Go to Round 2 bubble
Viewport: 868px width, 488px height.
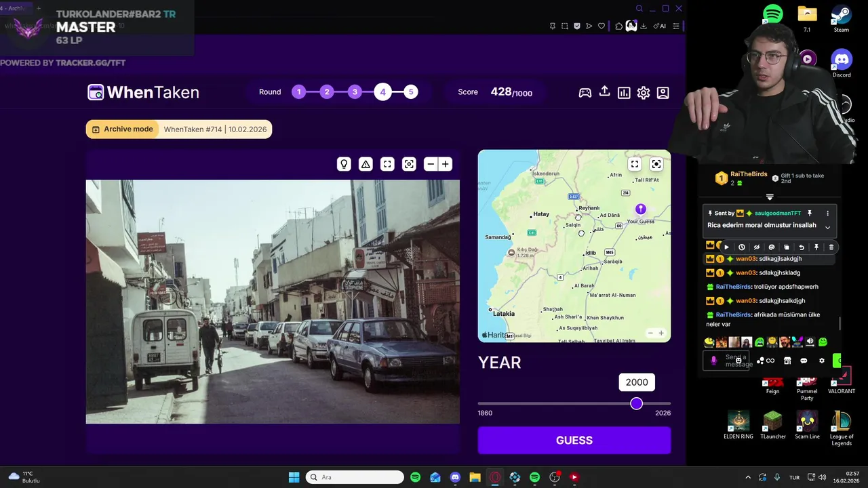click(327, 92)
